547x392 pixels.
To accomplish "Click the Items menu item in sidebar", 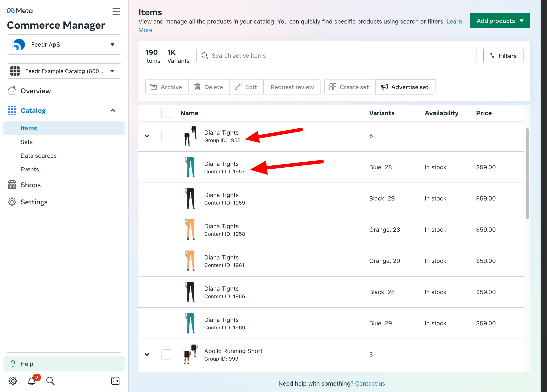I will 29,128.
